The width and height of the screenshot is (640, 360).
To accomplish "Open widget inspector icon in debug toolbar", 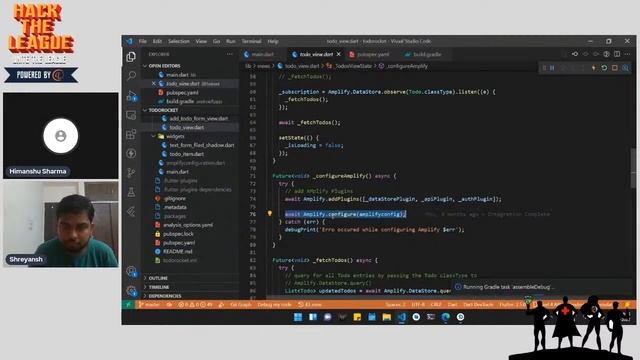I will point(625,68).
